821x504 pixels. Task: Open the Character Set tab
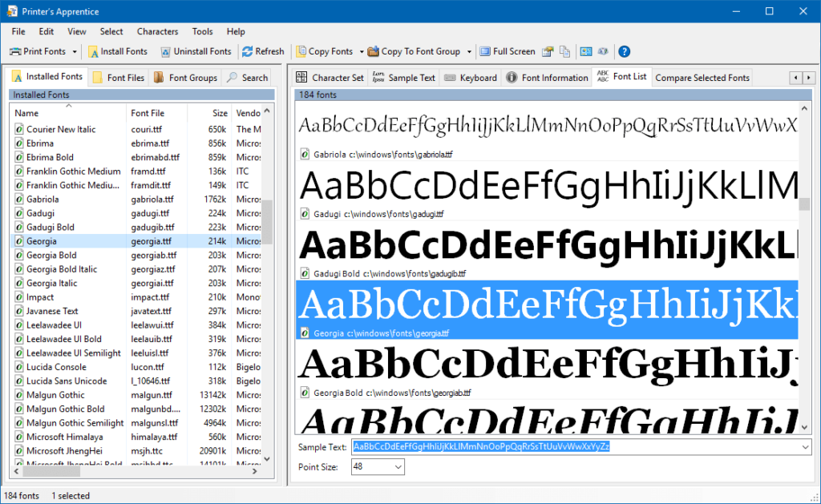tap(330, 78)
